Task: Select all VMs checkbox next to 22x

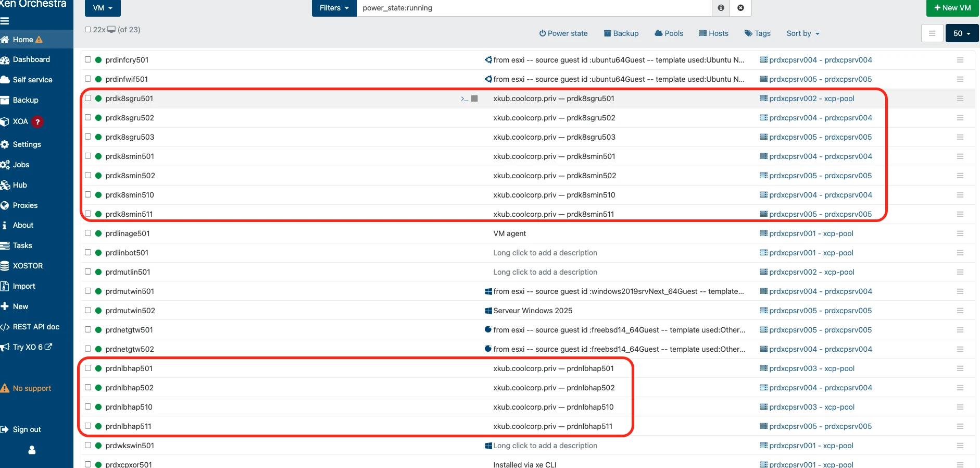Action: pos(88,30)
